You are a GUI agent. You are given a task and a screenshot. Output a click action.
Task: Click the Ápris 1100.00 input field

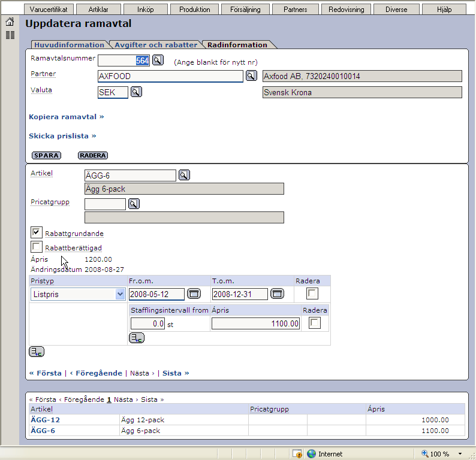point(255,323)
